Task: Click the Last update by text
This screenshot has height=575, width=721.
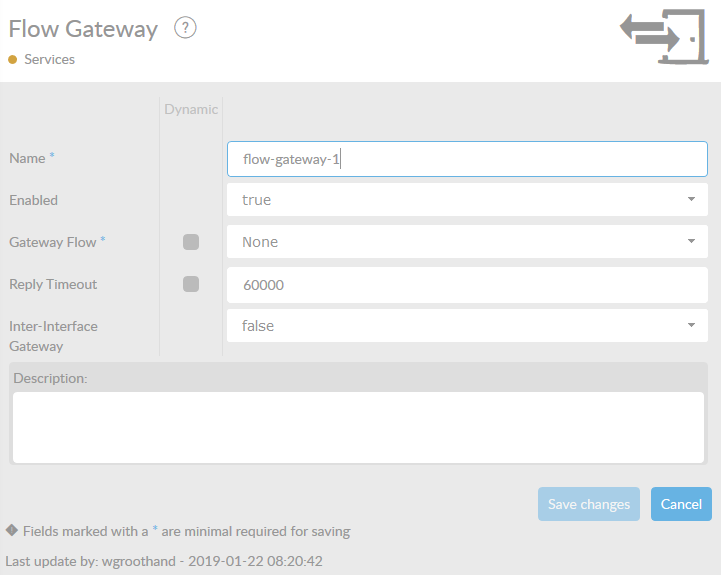Action: pyautogui.click(x=164, y=561)
